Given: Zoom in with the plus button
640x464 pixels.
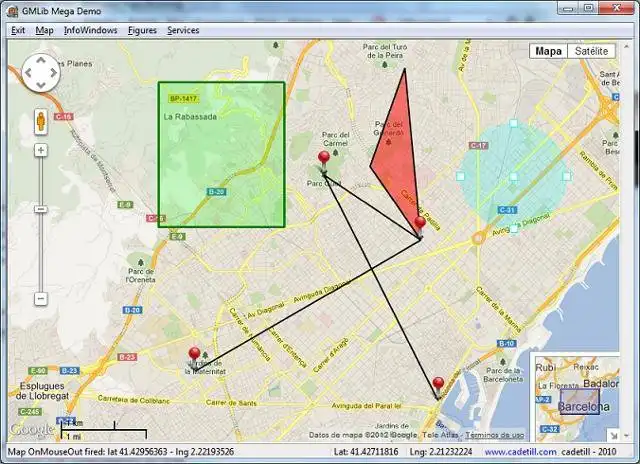Looking at the screenshot, I should pos(40,150).
